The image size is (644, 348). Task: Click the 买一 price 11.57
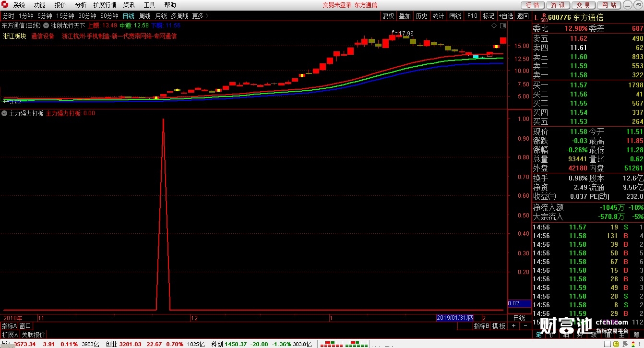pos(578,85)
